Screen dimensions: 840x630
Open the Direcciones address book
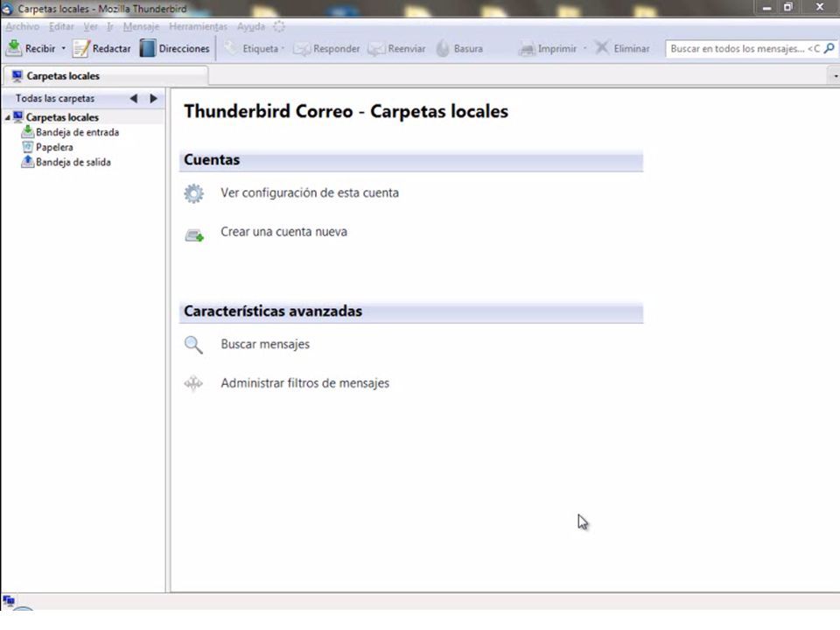175,48
